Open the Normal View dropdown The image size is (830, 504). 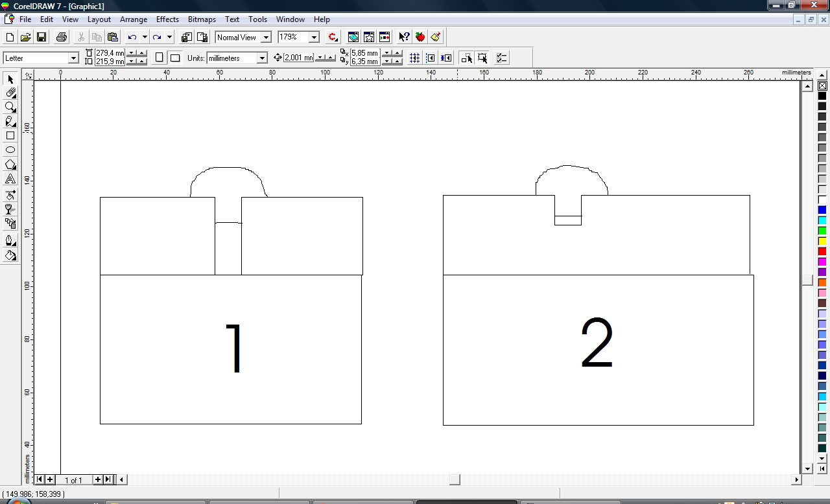tap(266, 38)
